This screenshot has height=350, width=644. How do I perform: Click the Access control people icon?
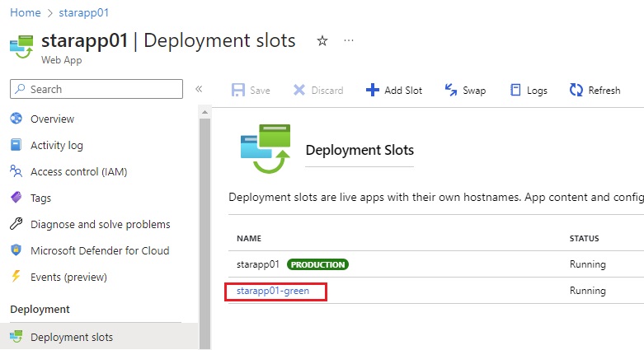pyautogui.click(x=16, y=171)
